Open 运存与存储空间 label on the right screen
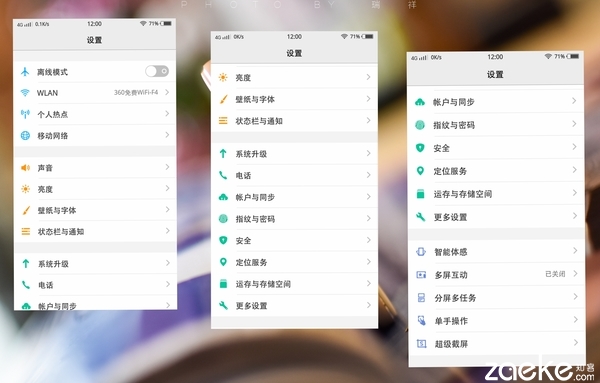600x383 pixels. point(463,194)
